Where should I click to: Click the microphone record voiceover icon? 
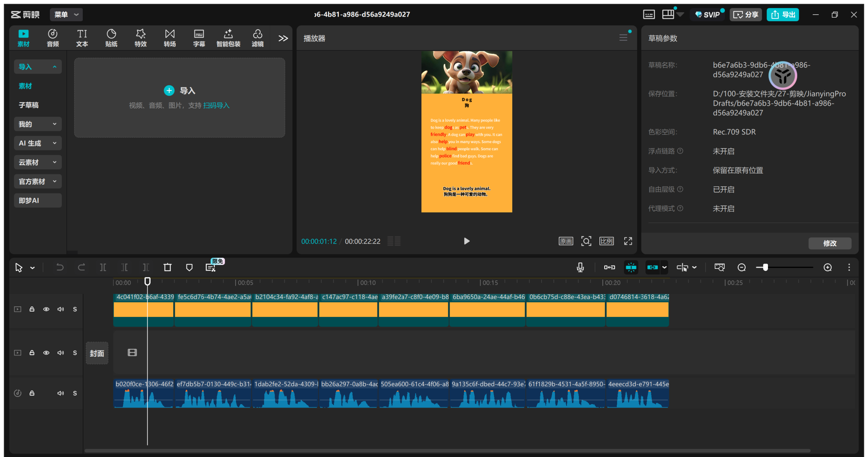point(580,267)
